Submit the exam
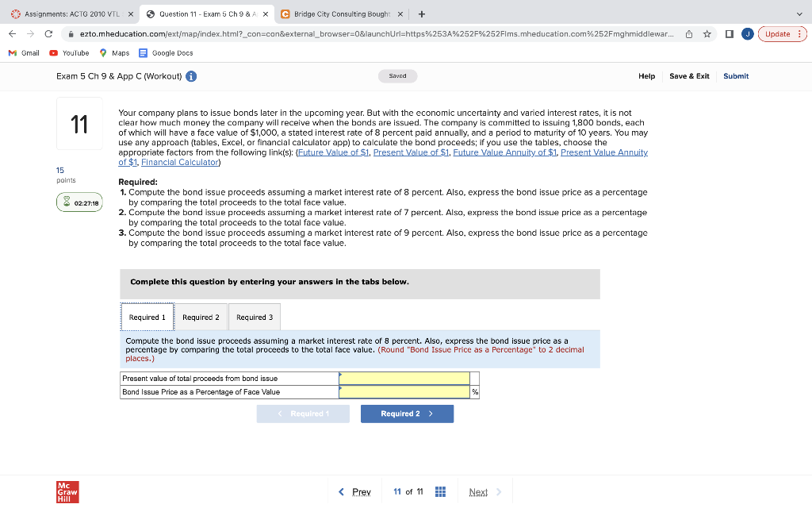812x508 pixels. 736,76
